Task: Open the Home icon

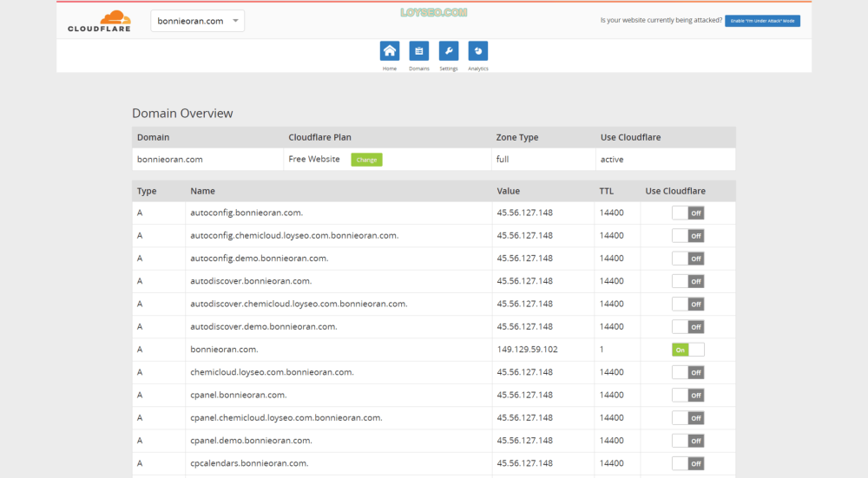Action: point(390,51)
